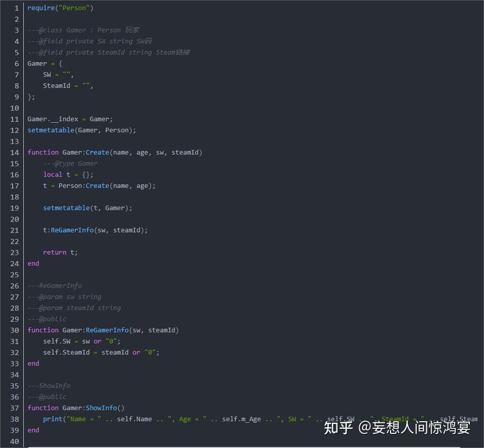Viewport: 484px width, 448px height.
Task: Click line number 10 in the gutter
Action: (x=15, y=108)
